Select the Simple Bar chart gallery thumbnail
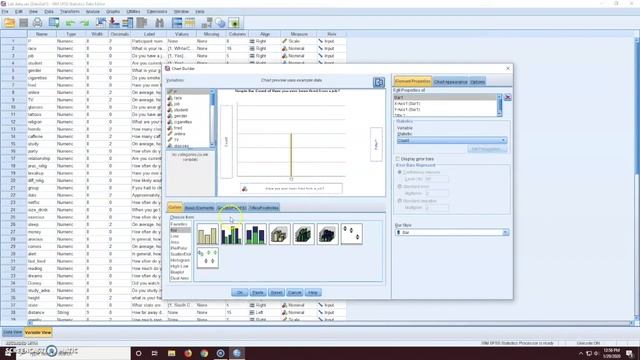The image size is (640, 360). click(207, 234)
